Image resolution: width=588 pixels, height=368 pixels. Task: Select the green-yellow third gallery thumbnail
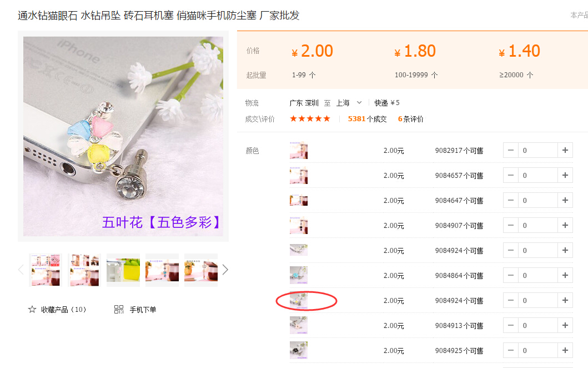click(123, 270)
